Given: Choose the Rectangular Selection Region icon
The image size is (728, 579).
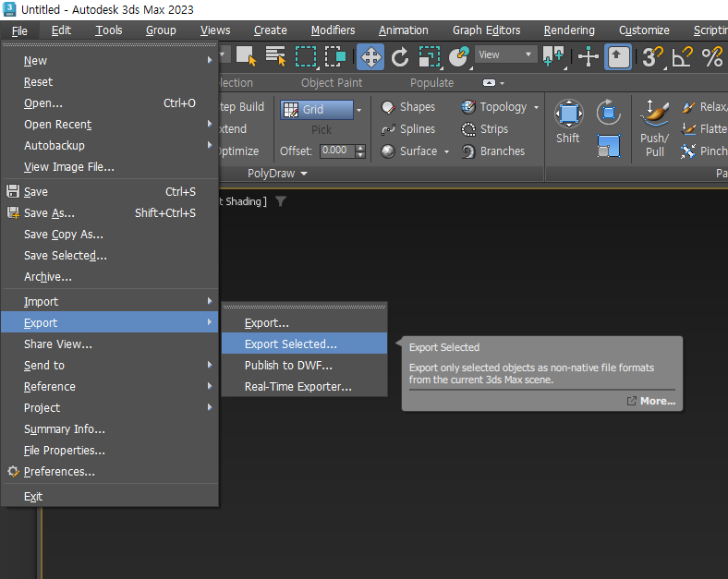Looking at the screenshot, I should click(305, 56).
